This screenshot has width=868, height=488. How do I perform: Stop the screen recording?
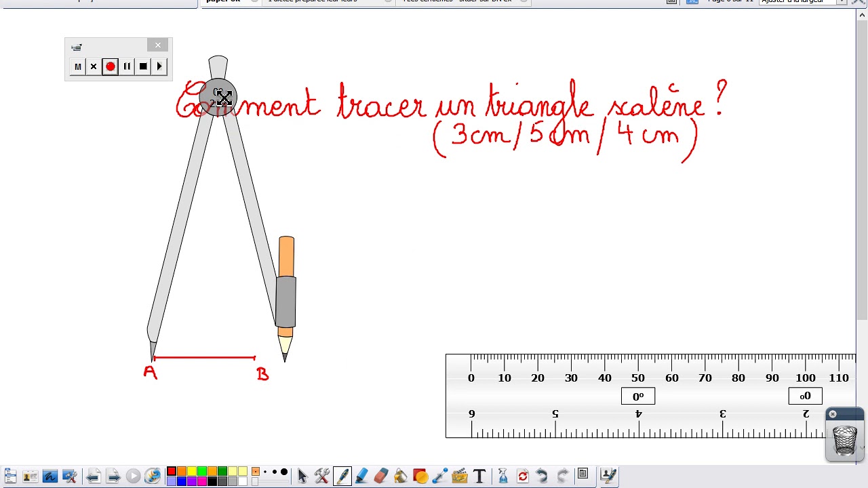pyautogui.click(x=143, y=66)
